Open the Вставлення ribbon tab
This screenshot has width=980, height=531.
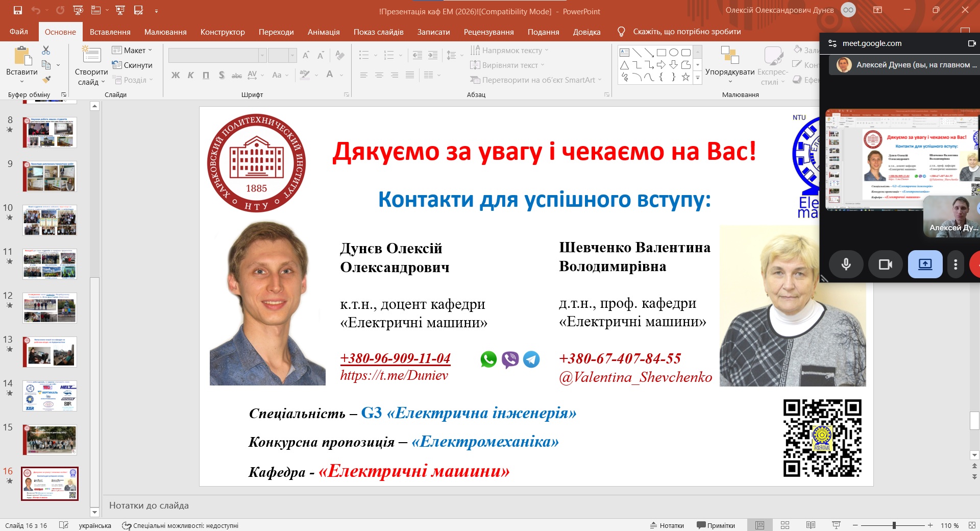(x=110, y=32)
